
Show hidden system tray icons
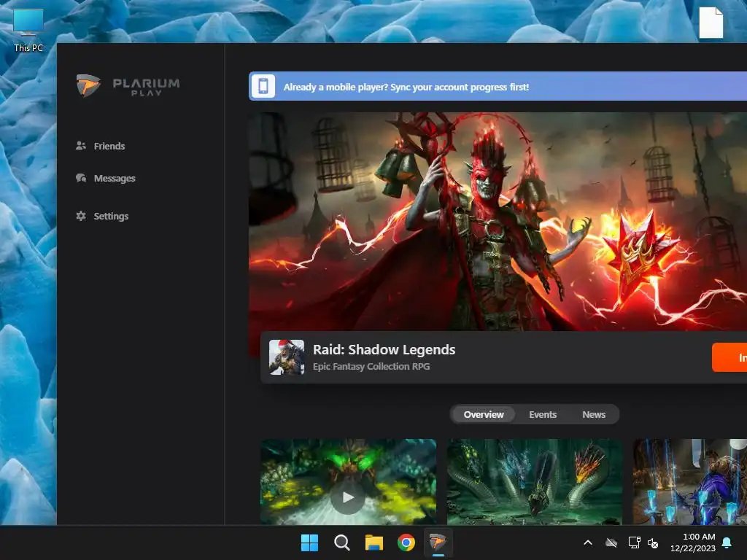pos(588,542)
